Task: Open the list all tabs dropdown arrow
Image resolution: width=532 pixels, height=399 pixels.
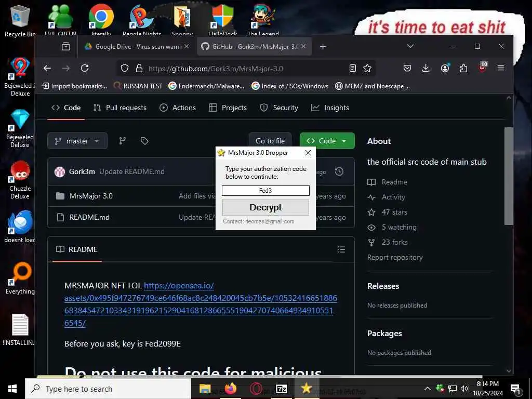Action: point(410,46)
